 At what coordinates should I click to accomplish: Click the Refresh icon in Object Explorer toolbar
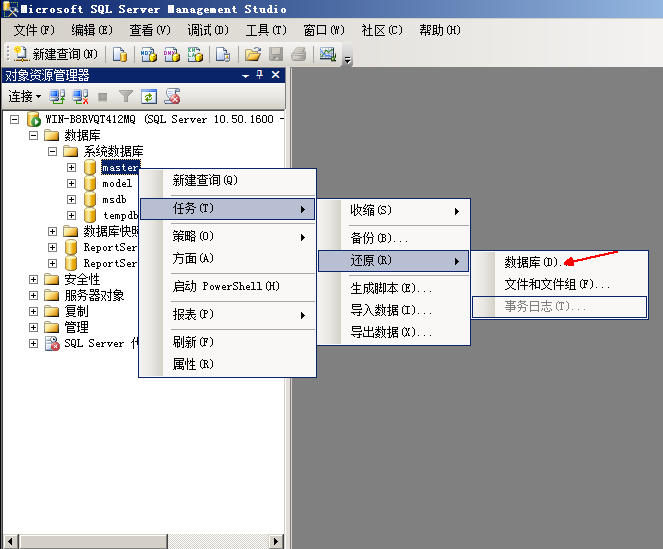tap(149, 96)
